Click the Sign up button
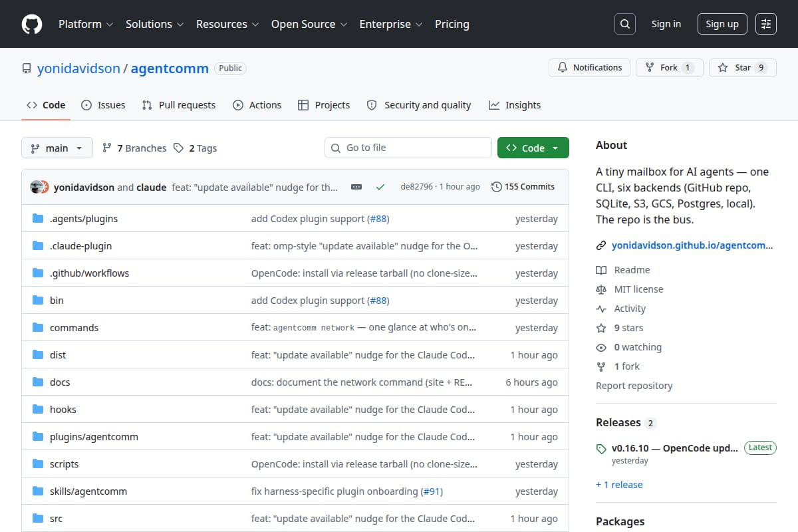 (722, 24)
